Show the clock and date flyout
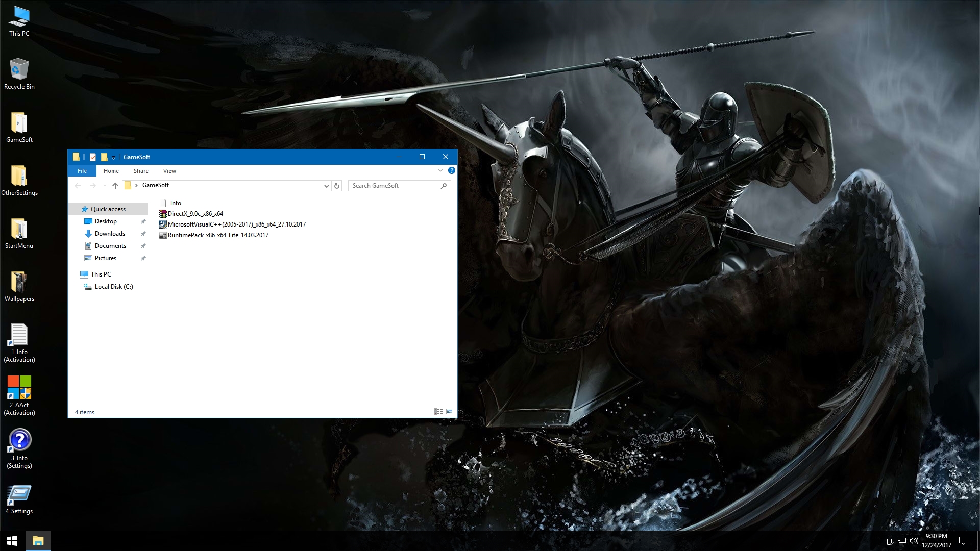The width and height of the screenshot is (980, 551). (937, 541)
